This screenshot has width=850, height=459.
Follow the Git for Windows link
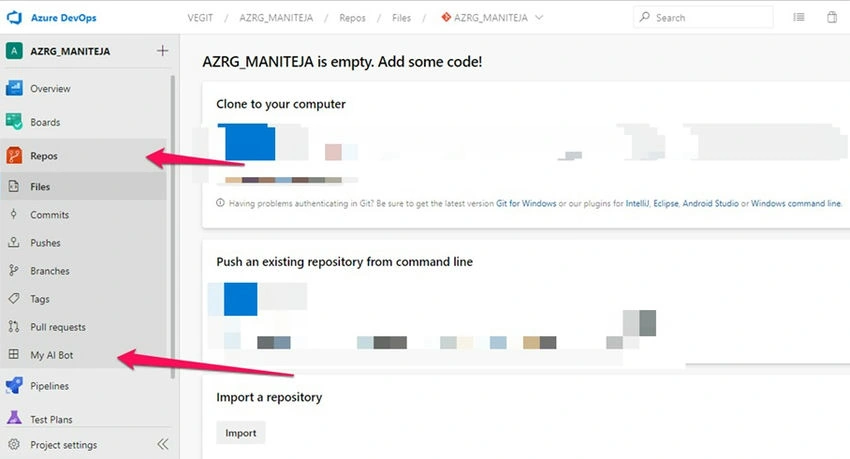[x=526, y=203]
